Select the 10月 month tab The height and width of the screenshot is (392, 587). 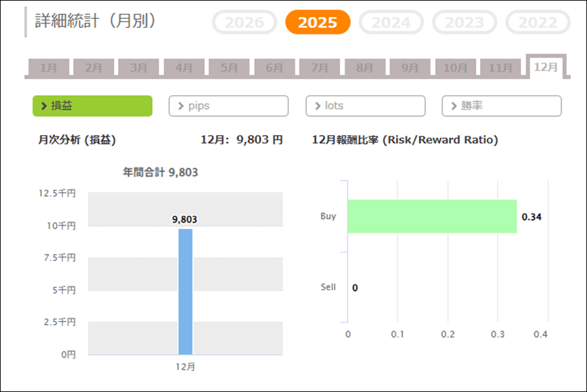455,68
